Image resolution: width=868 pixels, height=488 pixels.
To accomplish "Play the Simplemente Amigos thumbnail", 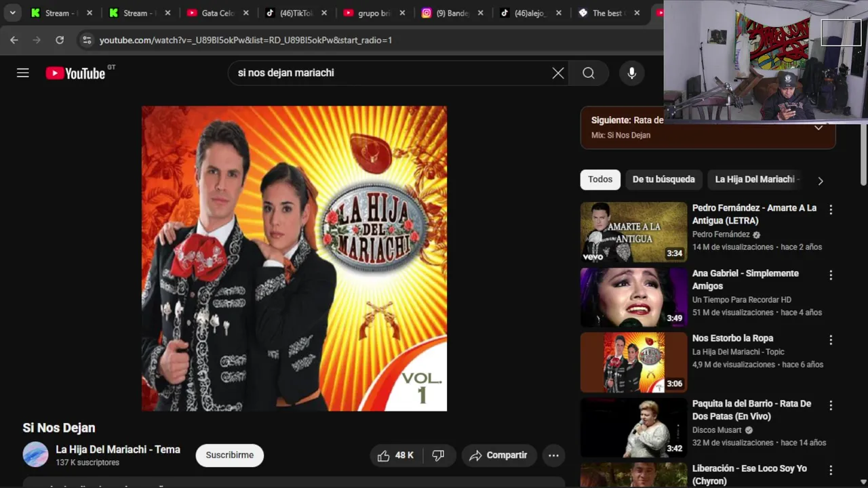I will 633,297.
